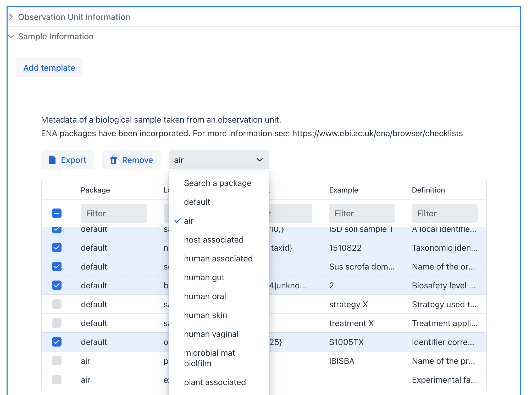Screen dimensions: 532x395
Task: Toggle the select-all header checkbox
Action: point(57,213)
